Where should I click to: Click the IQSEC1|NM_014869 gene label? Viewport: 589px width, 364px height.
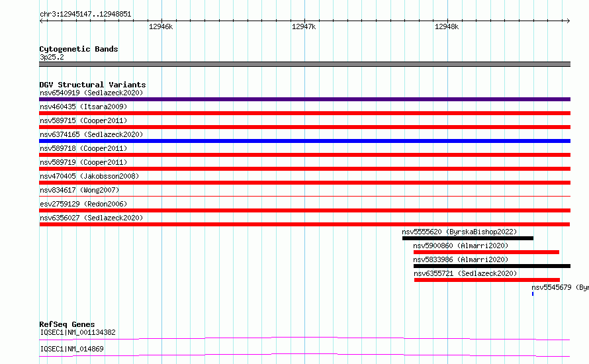pos(71,349)
